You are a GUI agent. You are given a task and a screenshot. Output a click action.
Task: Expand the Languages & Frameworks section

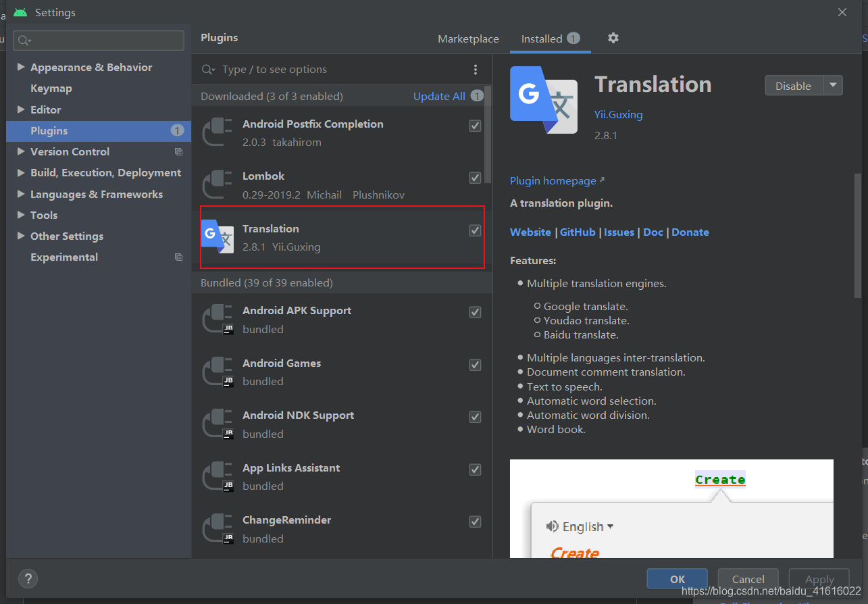pos(21,194)
